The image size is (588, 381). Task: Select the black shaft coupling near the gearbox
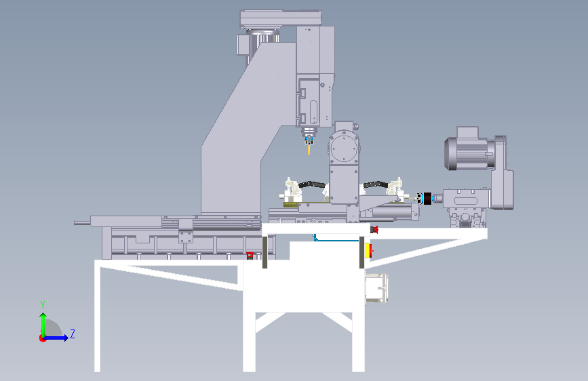(427, 199)
